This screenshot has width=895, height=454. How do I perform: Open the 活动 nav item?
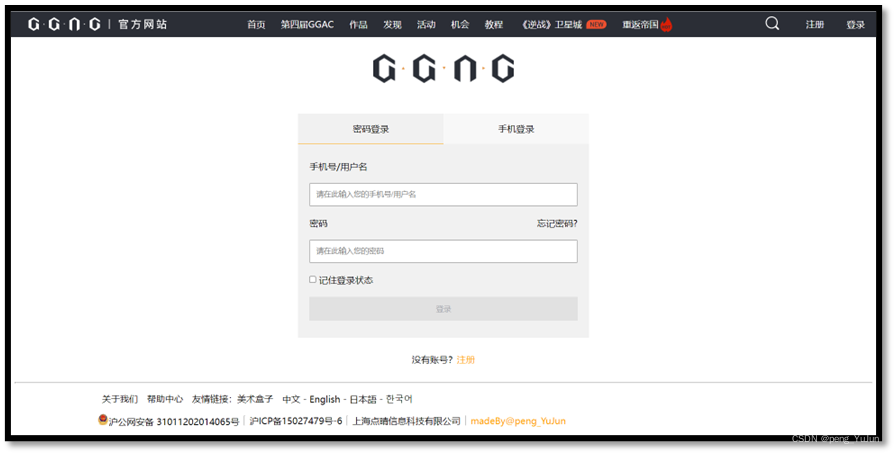point(426,25)
